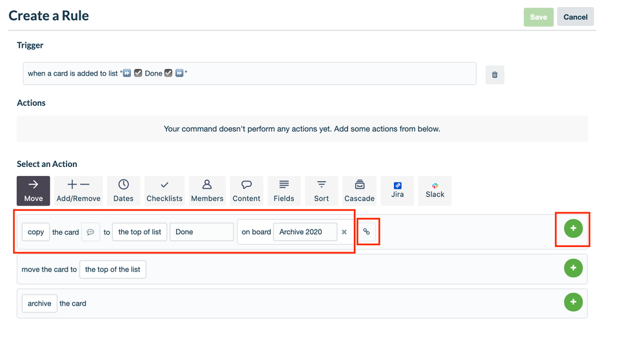Click the board name field Archive 2020
Viewport: 644px width, 345px height.
305,232
